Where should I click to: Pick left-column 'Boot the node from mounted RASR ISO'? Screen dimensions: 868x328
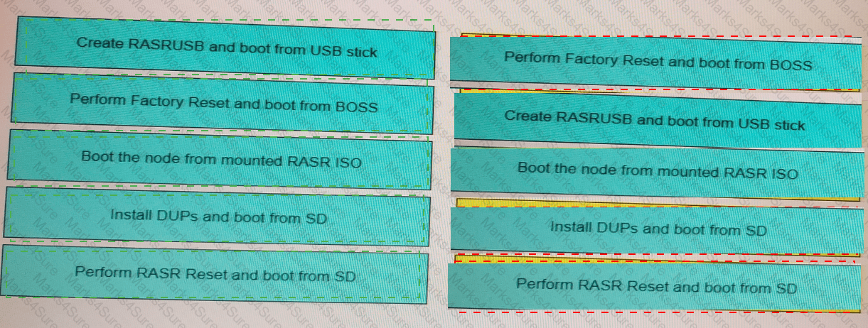[220, 160]
